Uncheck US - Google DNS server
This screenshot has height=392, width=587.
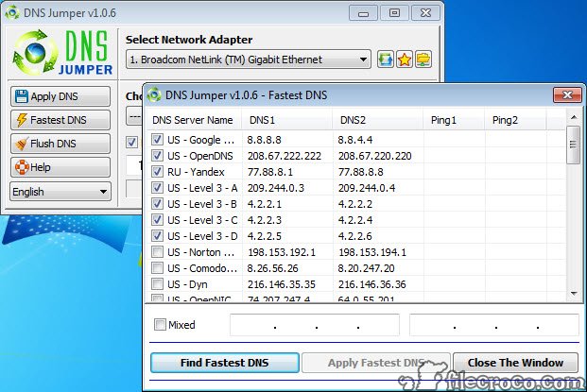coord(157,140)
